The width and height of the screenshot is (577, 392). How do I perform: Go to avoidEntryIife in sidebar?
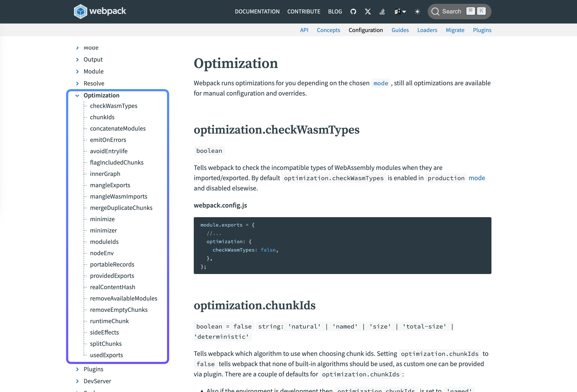click(x=108, y=151)
